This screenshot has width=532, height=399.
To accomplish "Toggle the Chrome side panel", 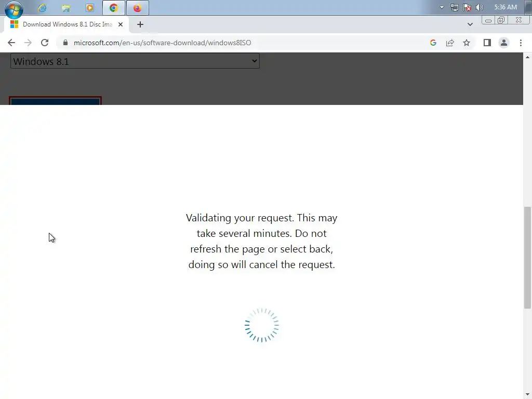I will [487, 43].
